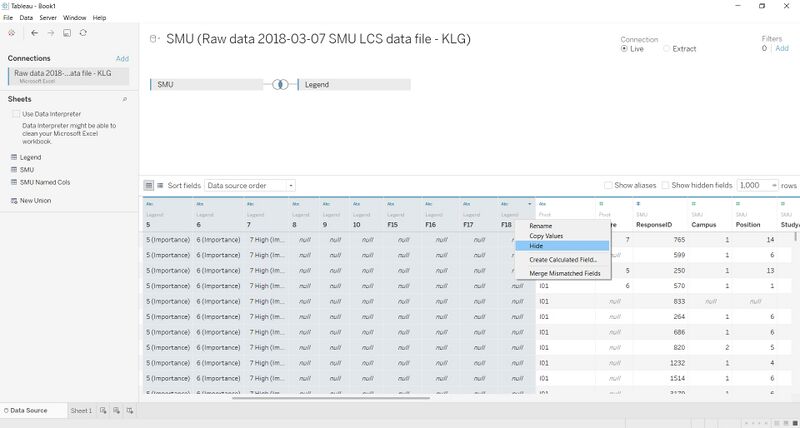Go back with the left arrow icon
This screenshot has height=428, width=800.
34,33
